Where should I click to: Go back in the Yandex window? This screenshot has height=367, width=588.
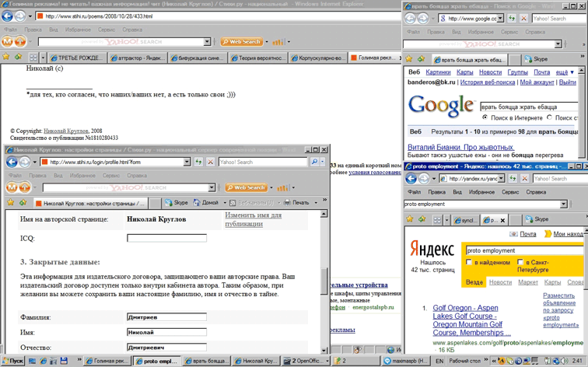coord(411,178)
